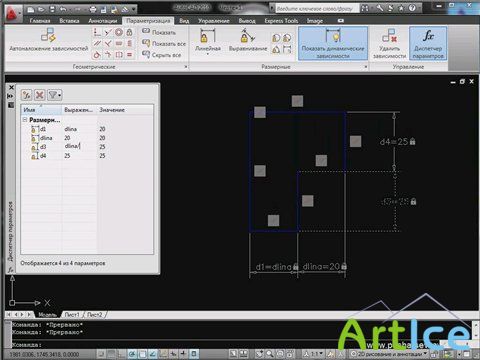Click the Скрыть все button
This screenshot has height=360, width=480.
(x=162, y=55)
